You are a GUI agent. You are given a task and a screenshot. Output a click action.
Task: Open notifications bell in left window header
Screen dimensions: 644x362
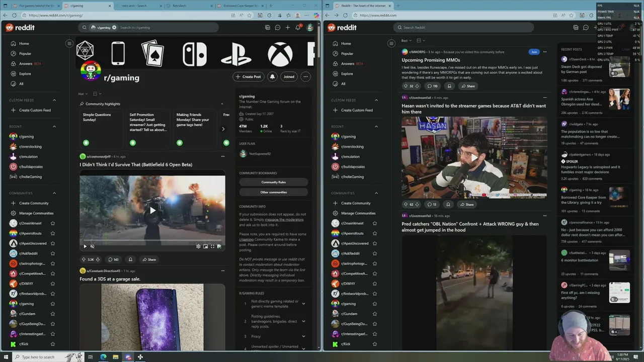[298, 28]
